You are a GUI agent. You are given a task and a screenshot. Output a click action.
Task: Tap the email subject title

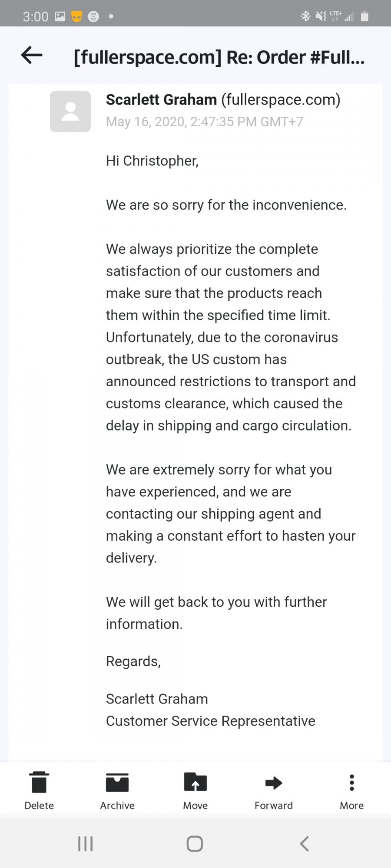point(219,57)
